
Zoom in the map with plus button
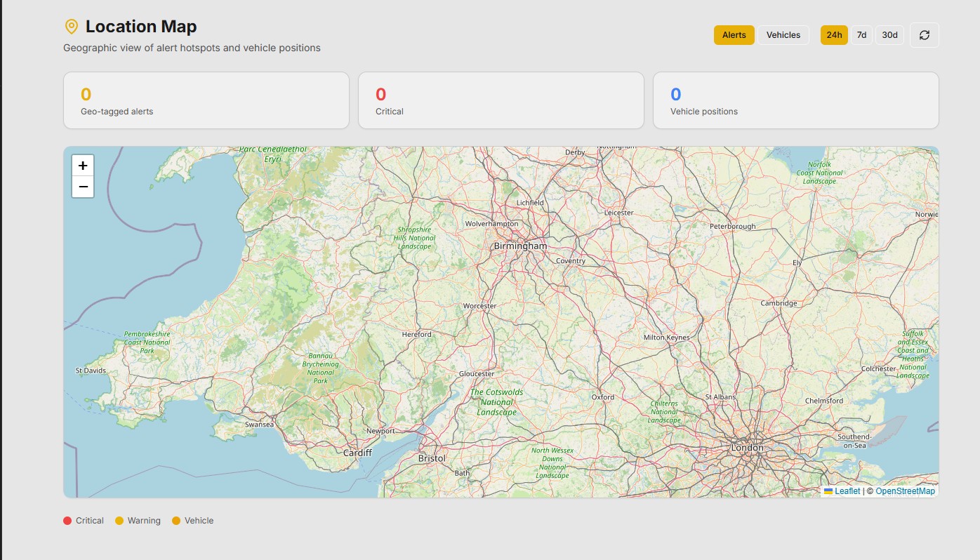coord(83,166)
